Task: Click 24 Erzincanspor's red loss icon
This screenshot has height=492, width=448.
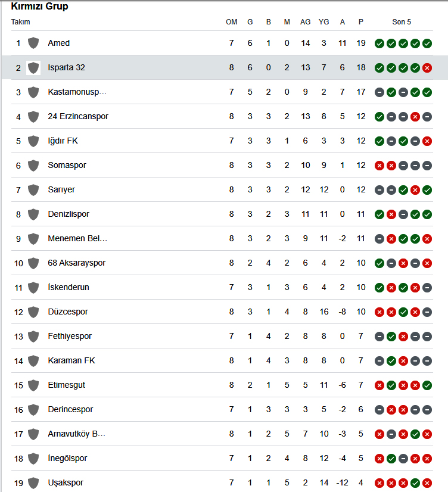Action: [x=415, y=117]
